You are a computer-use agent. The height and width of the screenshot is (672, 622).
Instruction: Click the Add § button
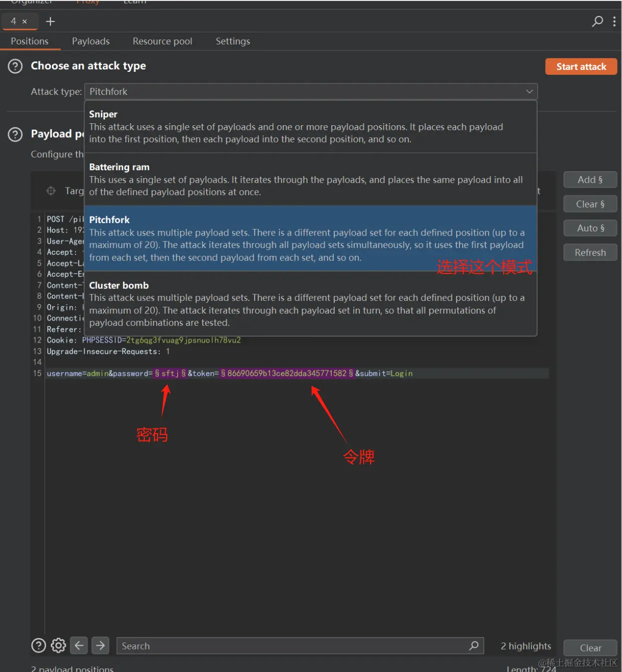click(x=590, y=180)
